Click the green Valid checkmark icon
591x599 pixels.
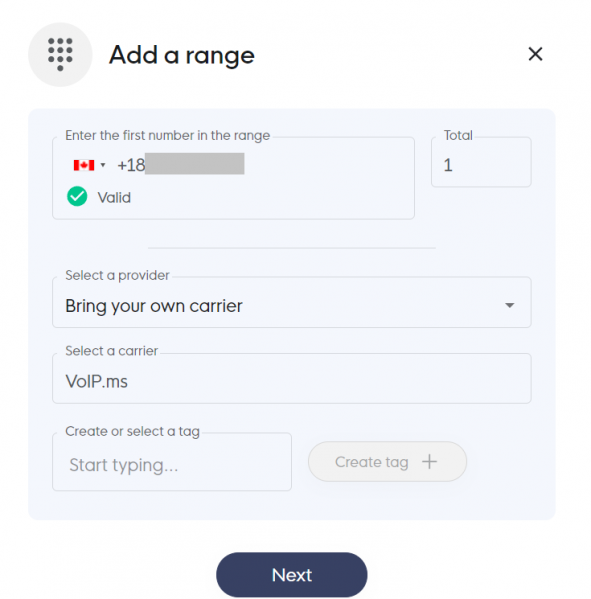click(77, 196)
